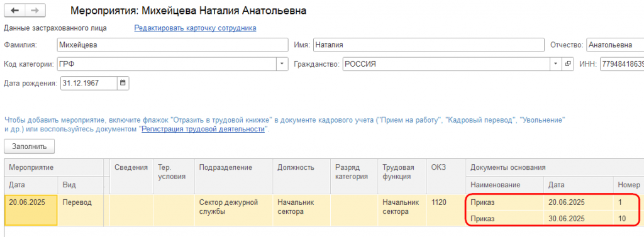Image resolution: width=644 pixels, height=237 pixels.
Task: Open the citizenship record with the Гражданство open icon
Action: pos(568,64)
